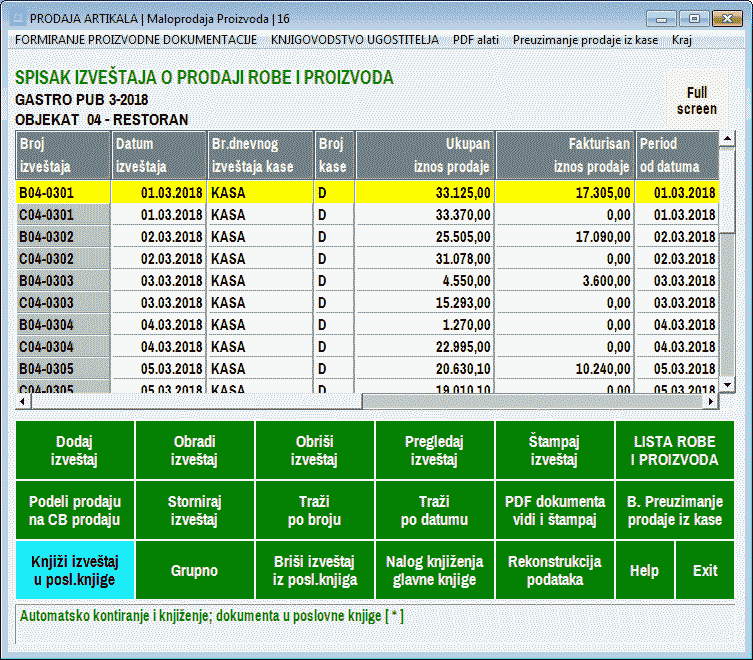Screen dimensions: 753x660
Task: Click B. Preuzimanje prodaje iz kase button
Action: pos(675,510)
